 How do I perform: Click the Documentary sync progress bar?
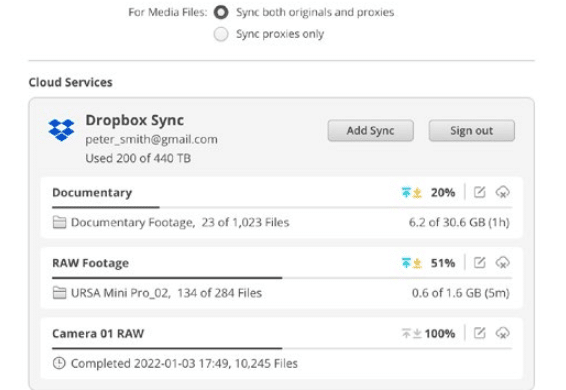pyautogui.click(x=282, y=207)
